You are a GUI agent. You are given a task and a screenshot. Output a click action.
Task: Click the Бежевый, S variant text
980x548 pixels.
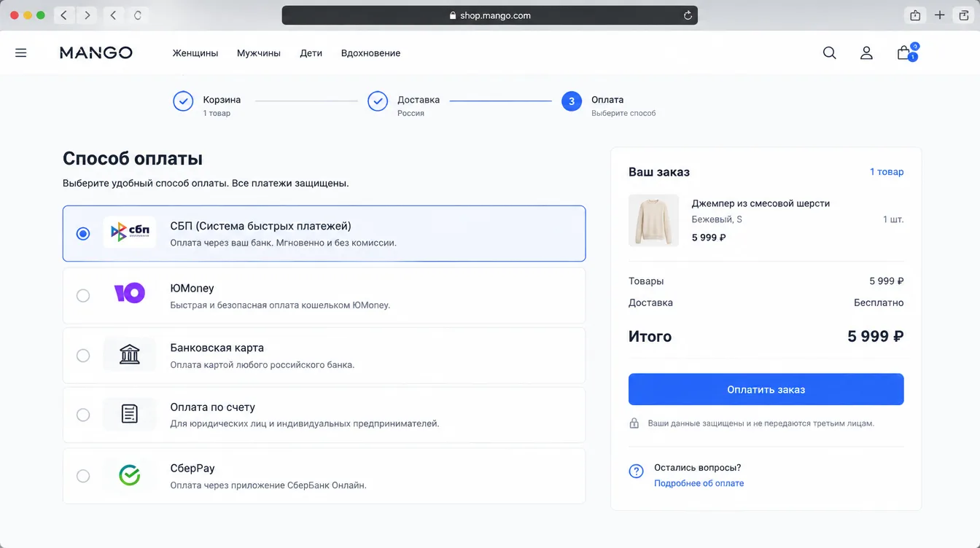click(717, 219)
